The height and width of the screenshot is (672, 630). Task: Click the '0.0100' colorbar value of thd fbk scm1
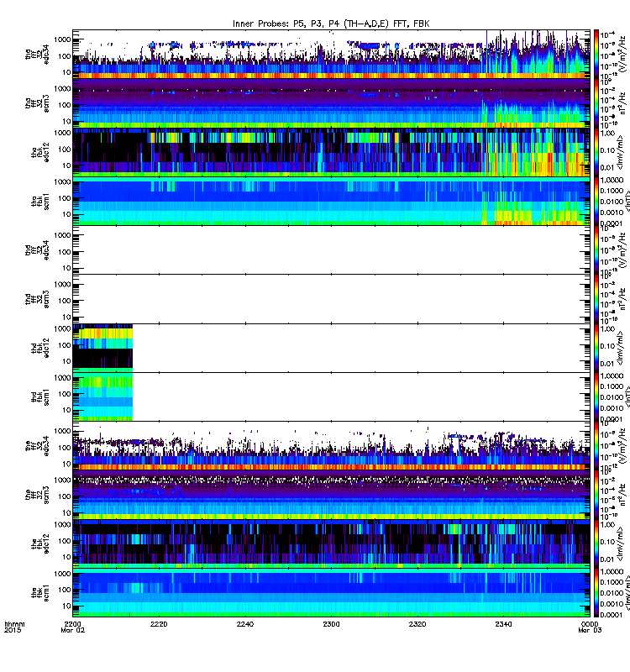pyautogui.click(x=612, y=397)
